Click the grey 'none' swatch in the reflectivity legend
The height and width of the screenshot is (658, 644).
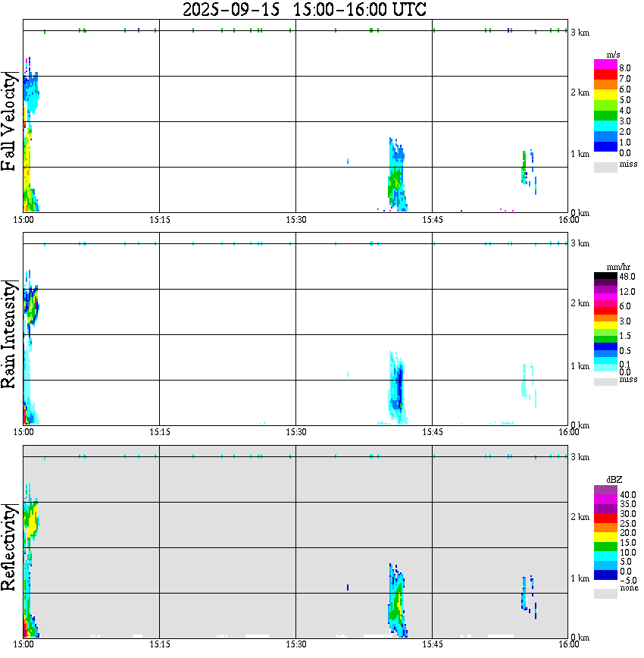605,594
